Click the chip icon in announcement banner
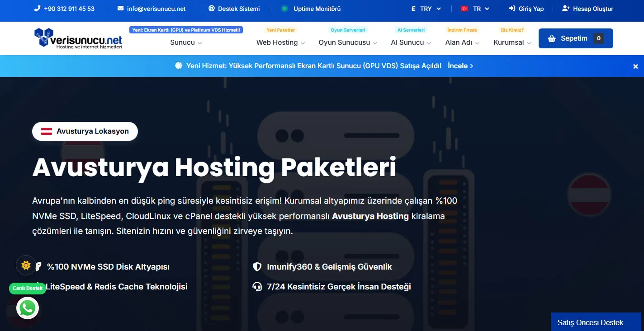This screenshot has width=644, height=331. click(x=179, y=65)
